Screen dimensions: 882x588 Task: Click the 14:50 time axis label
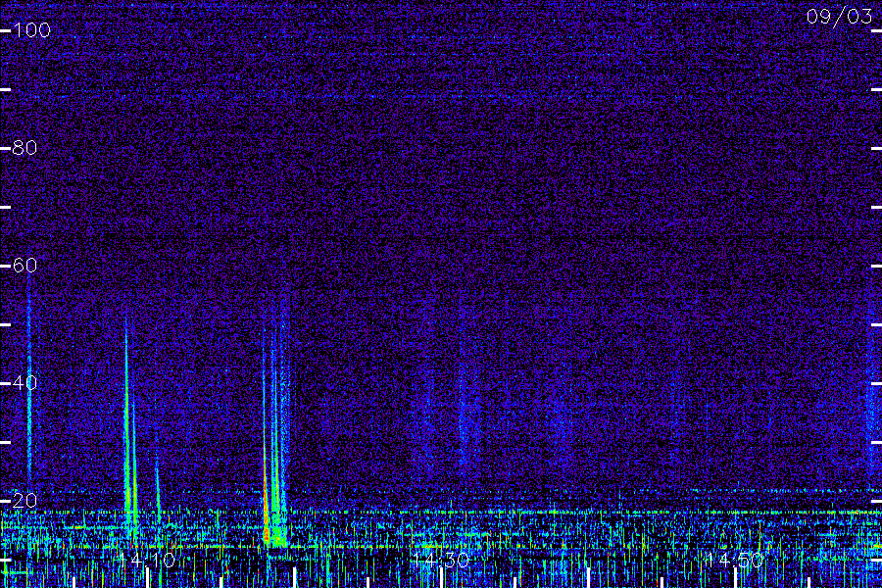tap(735, 560)
